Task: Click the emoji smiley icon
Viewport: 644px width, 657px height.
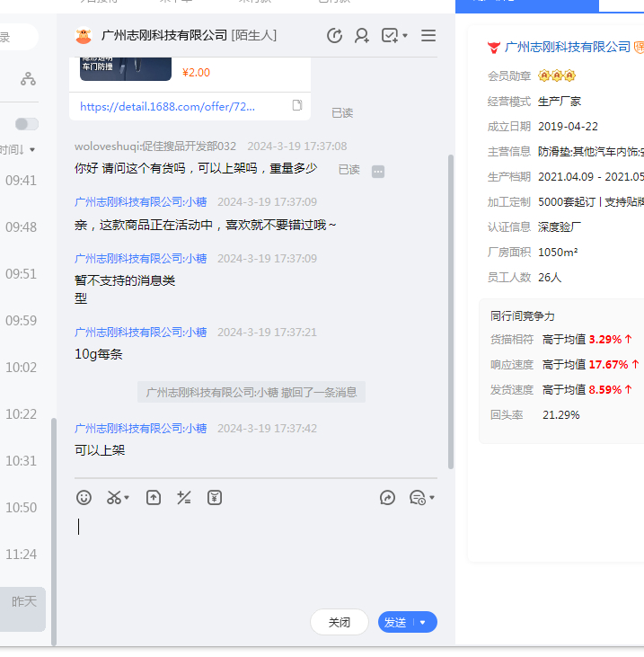Action: point(84,497)
